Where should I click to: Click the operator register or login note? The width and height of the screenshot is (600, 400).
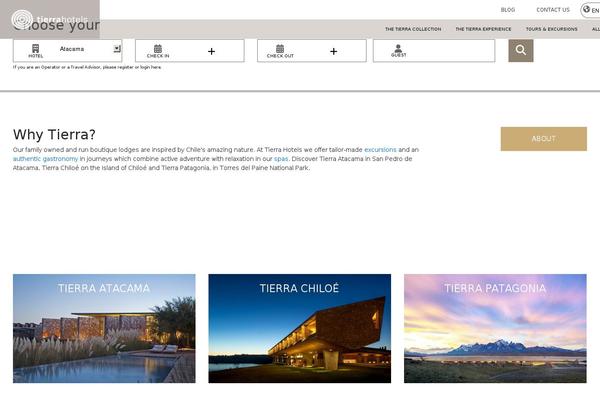87,67
